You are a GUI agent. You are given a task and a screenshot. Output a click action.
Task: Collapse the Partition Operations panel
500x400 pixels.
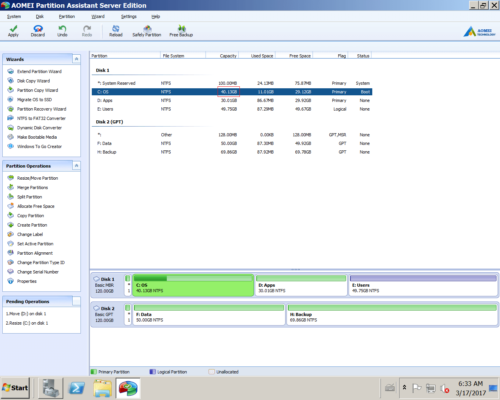76,166
